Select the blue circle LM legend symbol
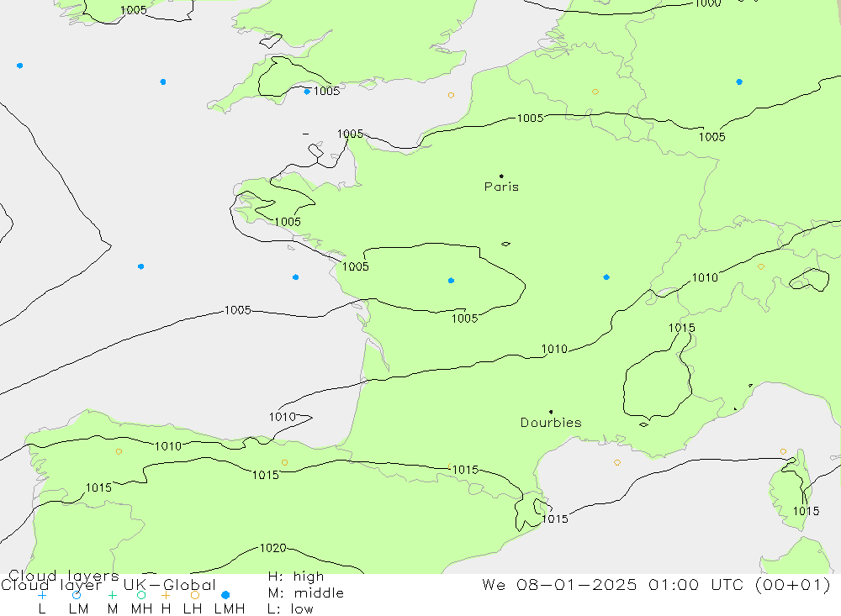The height and width of the screenshot is (616, 841). [77, 595]
